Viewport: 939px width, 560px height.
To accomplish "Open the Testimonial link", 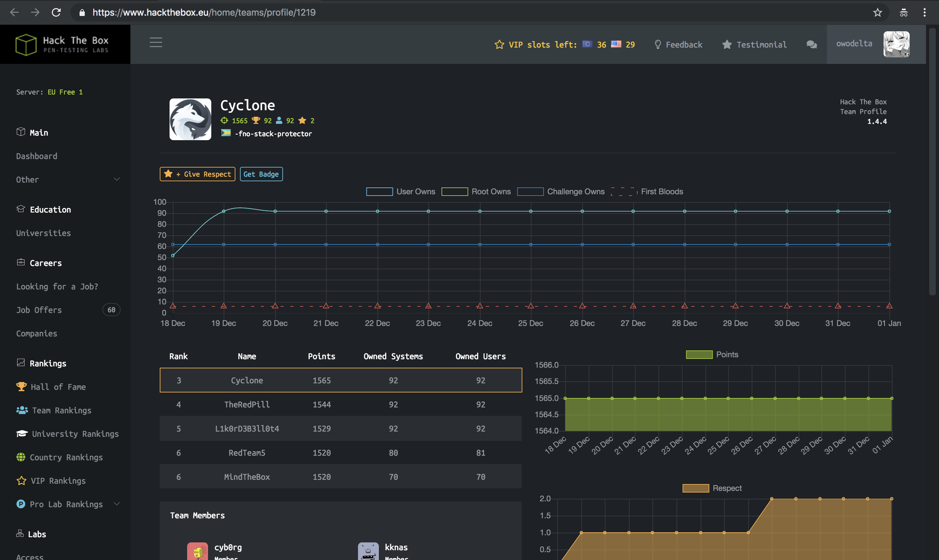I will [x=754, y=45].
